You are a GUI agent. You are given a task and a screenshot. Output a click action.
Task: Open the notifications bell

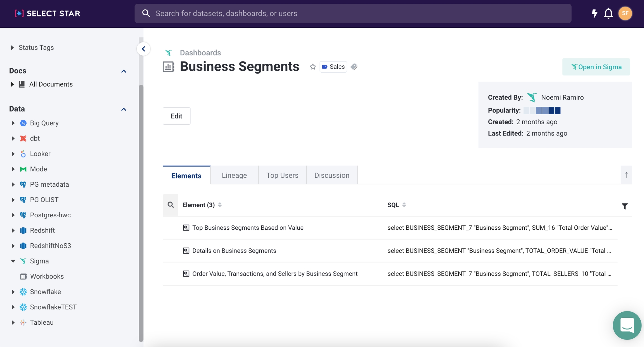[608, 13]
